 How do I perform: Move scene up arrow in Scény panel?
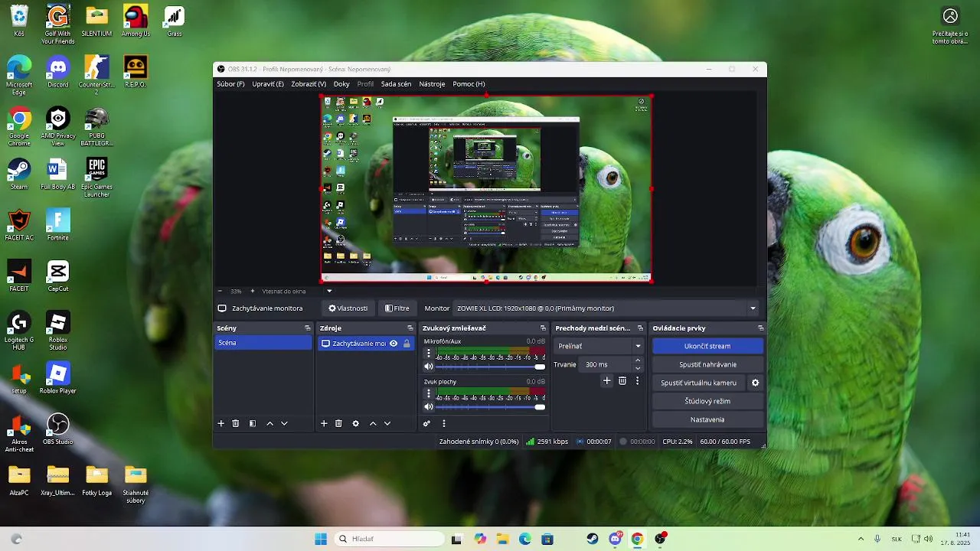(x=269, y=423)
